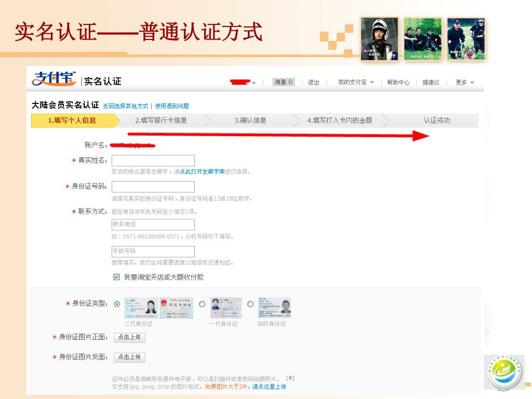The width and height of the screenshot is (532, 399).
Task: Select the 一代身份证 radio button
Action: point(202,304)
